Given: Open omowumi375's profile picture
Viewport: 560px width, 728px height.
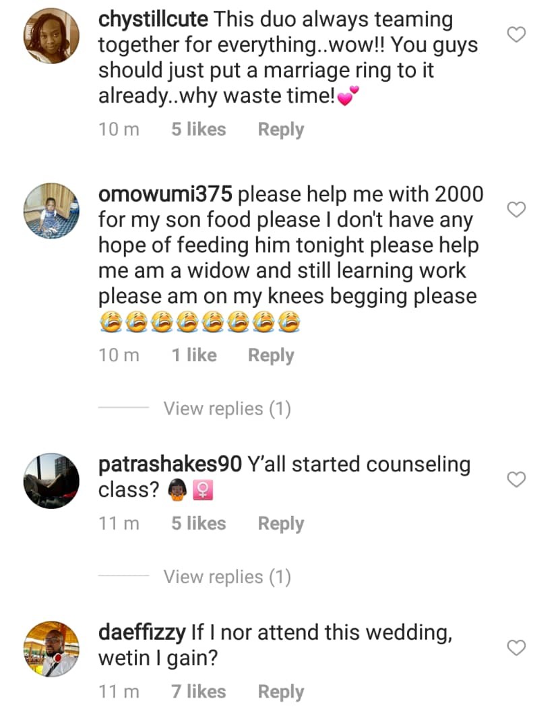Looking at the screenshot, I should pos(51,210).
